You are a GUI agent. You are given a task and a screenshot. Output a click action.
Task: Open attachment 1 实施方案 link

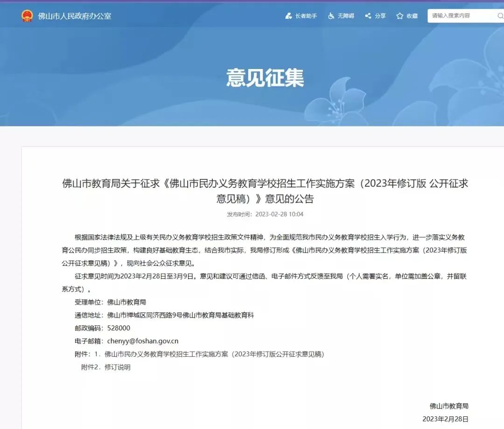point(214,354)
